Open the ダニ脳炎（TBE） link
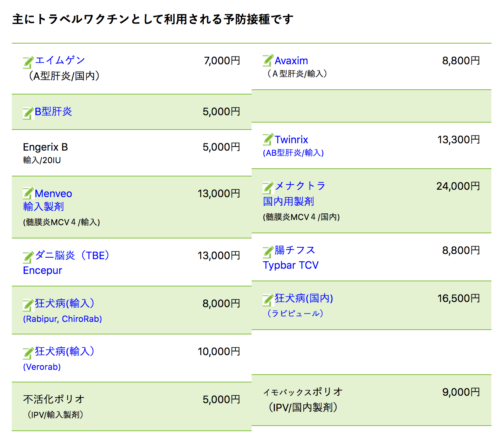 72,255
